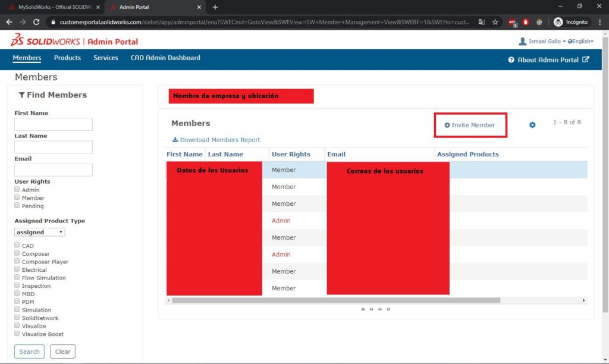
Task: Select the Simulation product checkbox
Action: point(17,309)
